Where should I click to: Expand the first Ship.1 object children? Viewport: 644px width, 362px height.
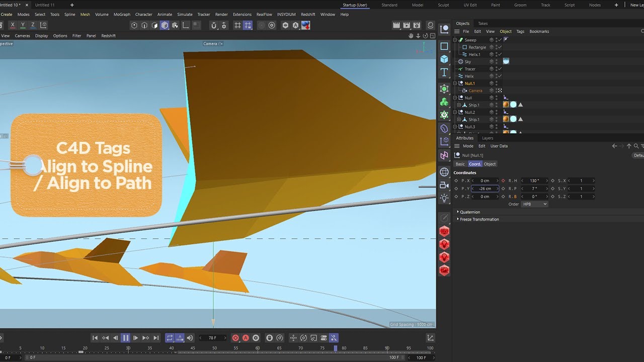coord(459,105)
